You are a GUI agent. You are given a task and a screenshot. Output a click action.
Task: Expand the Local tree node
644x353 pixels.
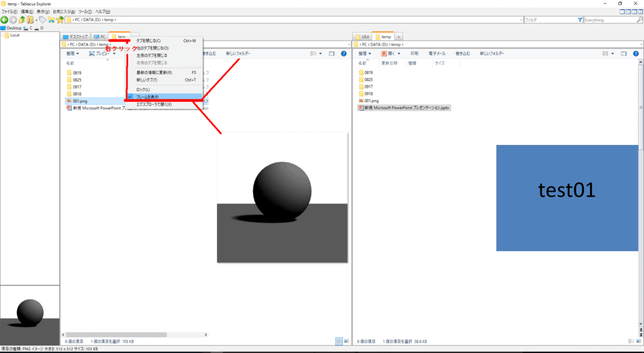pos(3,35)
